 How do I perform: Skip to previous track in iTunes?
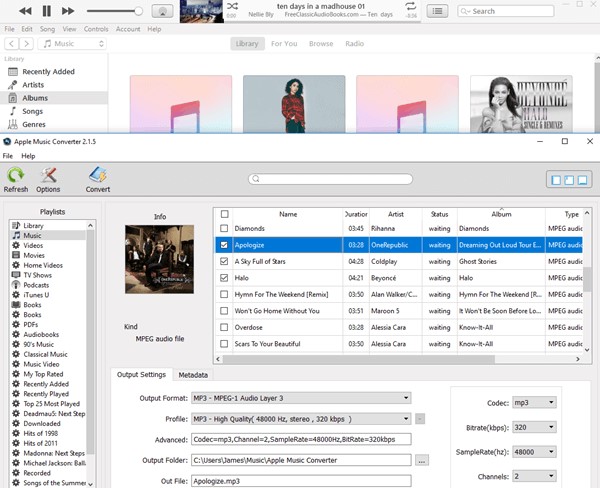(x=25, y=11)
